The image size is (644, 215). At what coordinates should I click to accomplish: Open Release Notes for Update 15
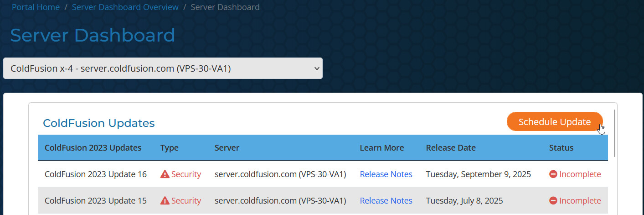click(386, 201)
